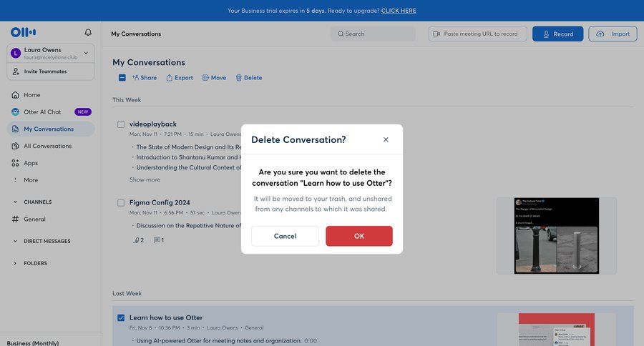Check the Figma Config 2024 checkbox
The height and width of the screenshot is (346, 644).
pyautogui.click(x=121, y=203)
